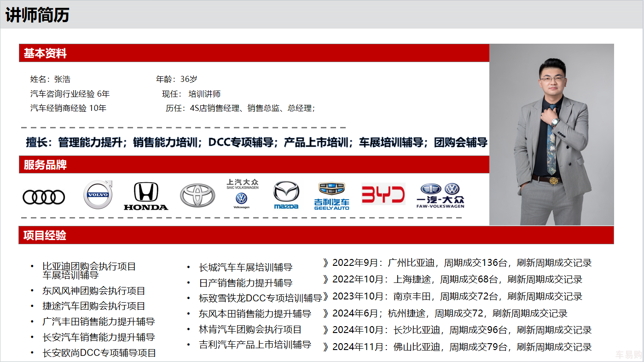Select the text 年龄：36岁

[177, 79]
